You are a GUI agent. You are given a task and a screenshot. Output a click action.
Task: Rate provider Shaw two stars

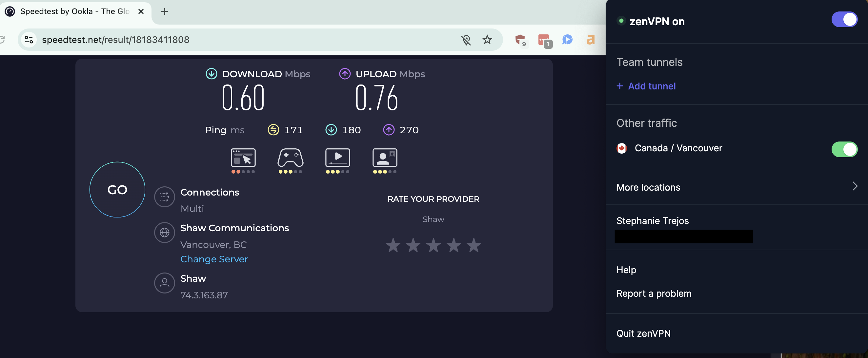pyautogui.click(x=413, y=245)
